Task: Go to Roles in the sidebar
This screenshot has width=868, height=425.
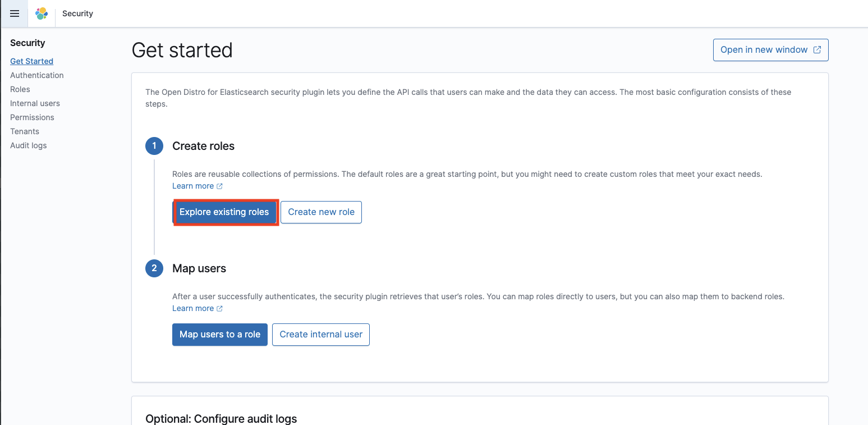Action: 20,89
